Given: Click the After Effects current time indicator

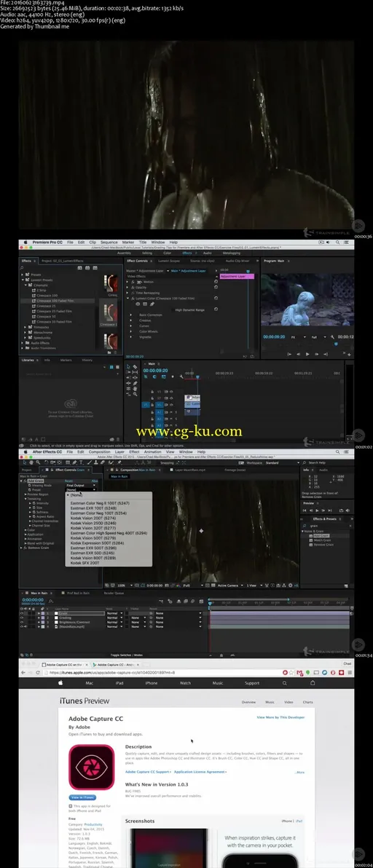Looking at the screenshot, I should click(211, 602).
